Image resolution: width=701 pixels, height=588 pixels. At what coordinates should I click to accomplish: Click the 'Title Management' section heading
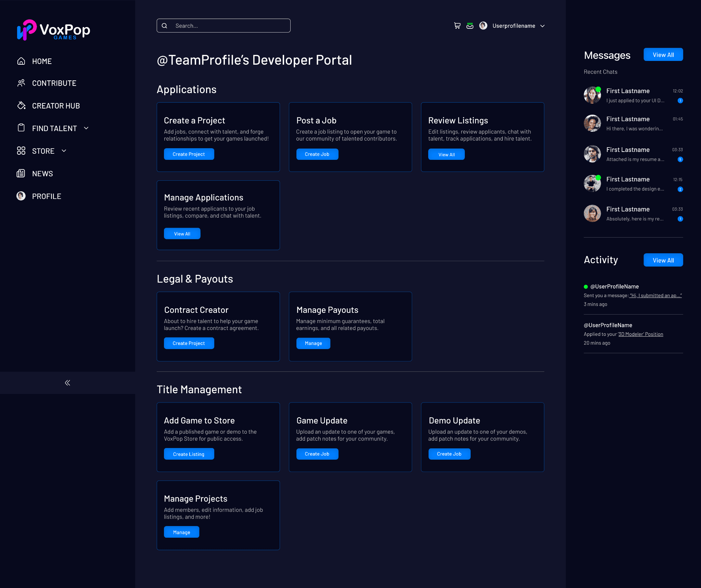tap(199, 389)
